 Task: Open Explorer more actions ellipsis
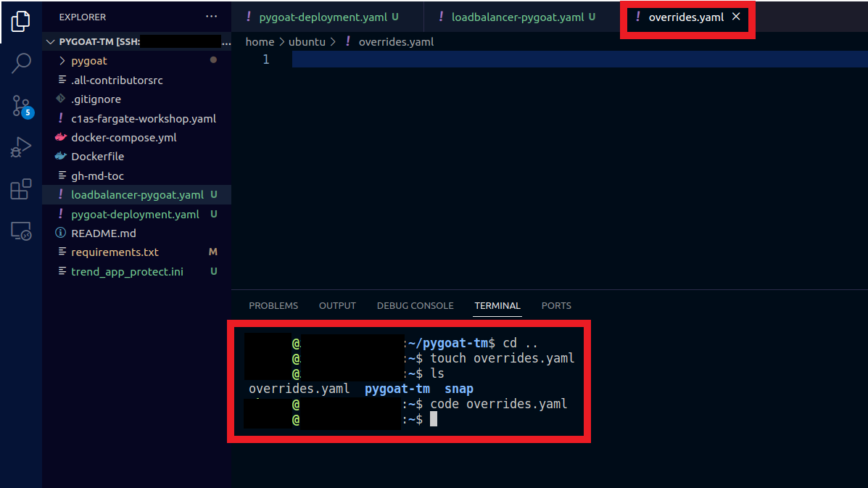click(x=211, y=17)
